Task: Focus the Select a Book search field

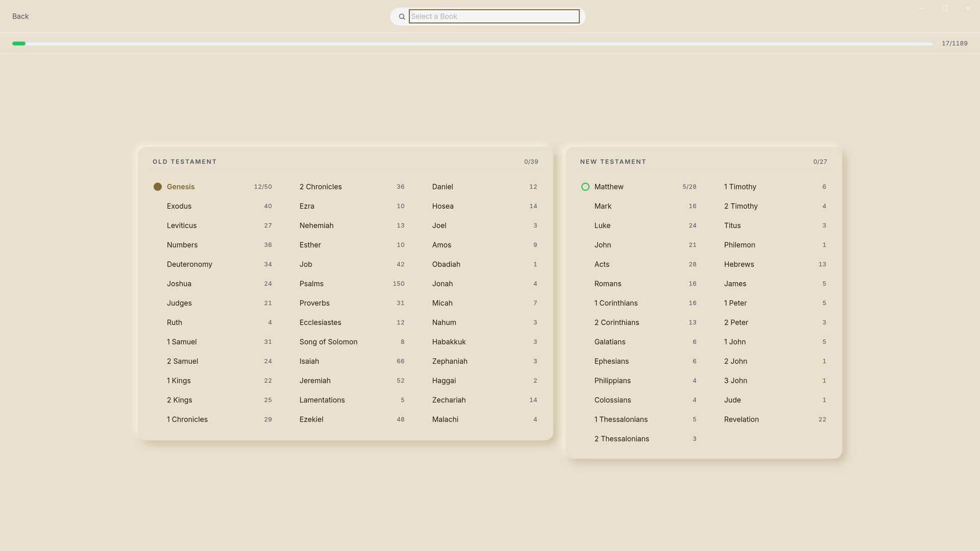Action: pyautogui.click(x=494, y=16)
